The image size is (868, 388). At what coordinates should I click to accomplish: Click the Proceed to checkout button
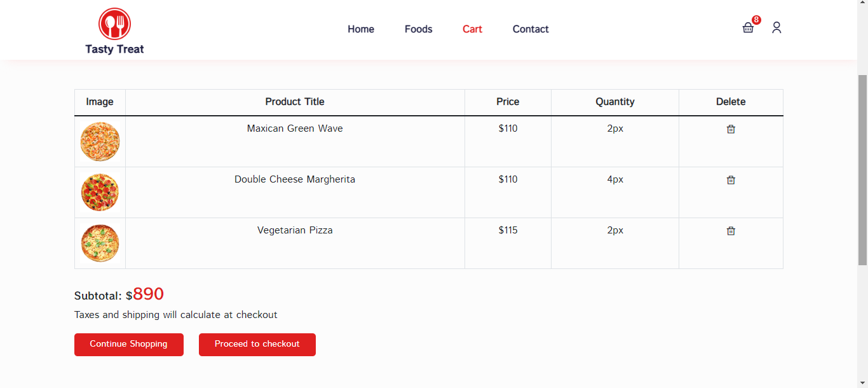coord(257,345)
